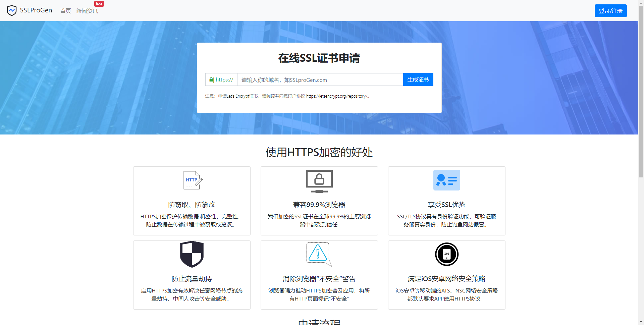Click the 登录/注册 button
644x325 pixels.
[x=610, y=10]
